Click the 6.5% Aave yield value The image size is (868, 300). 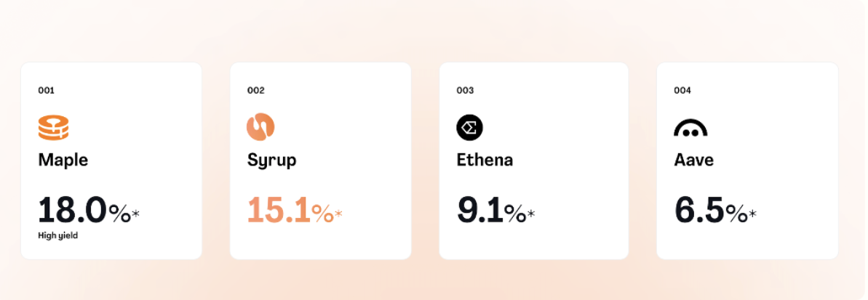pyautogui.click(x=710, y=211)
